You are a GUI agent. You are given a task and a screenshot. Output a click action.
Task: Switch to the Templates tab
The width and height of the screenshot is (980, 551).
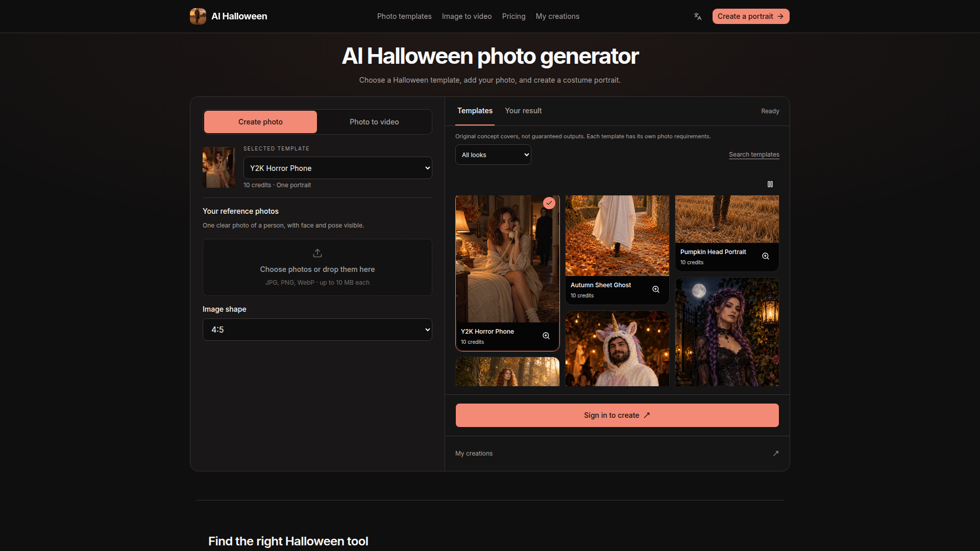[475, 111]
